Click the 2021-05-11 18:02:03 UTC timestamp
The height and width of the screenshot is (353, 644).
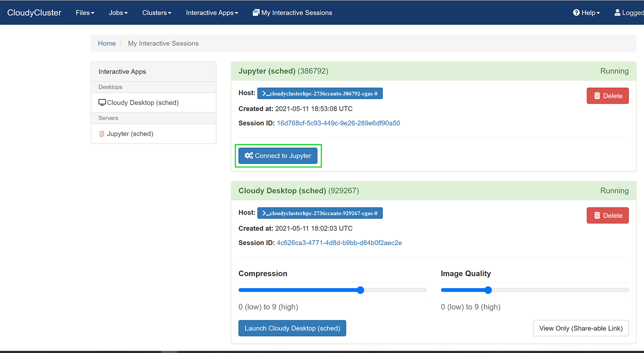click(314, 228)
